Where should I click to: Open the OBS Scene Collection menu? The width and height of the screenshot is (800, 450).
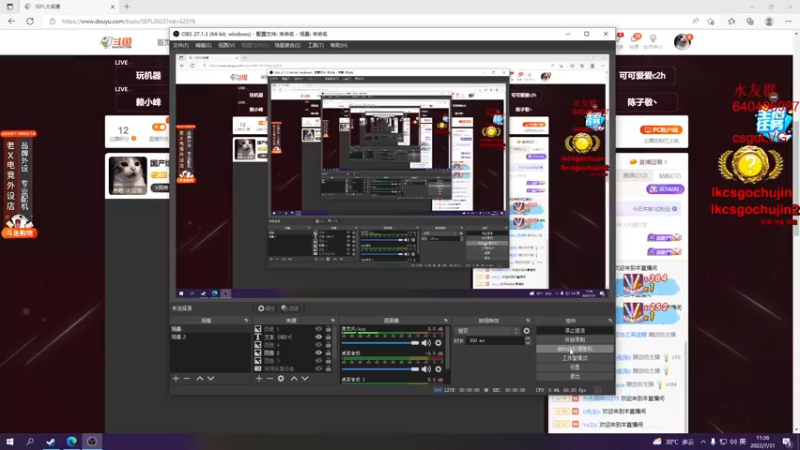click(x=287, y=45)
